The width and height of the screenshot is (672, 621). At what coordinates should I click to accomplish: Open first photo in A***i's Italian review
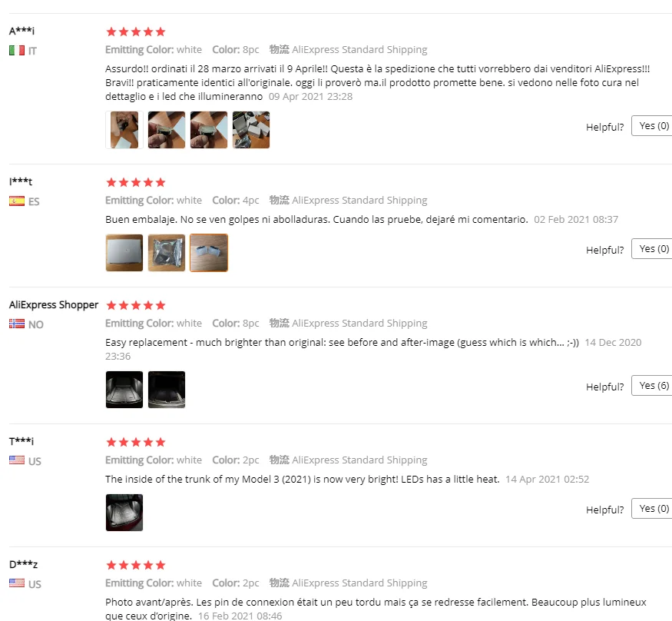pyautogui.click(x=124, y=130)
